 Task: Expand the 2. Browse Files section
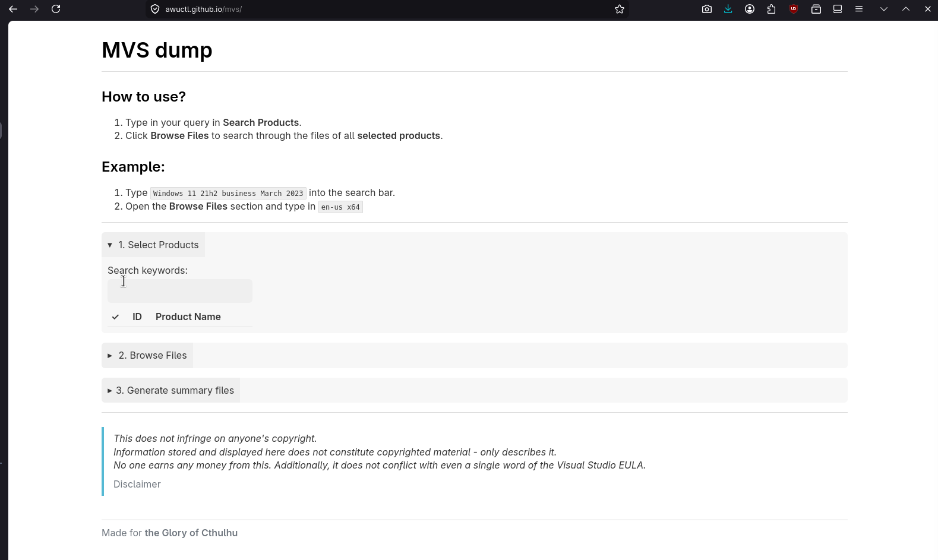[x=147, y=355]
